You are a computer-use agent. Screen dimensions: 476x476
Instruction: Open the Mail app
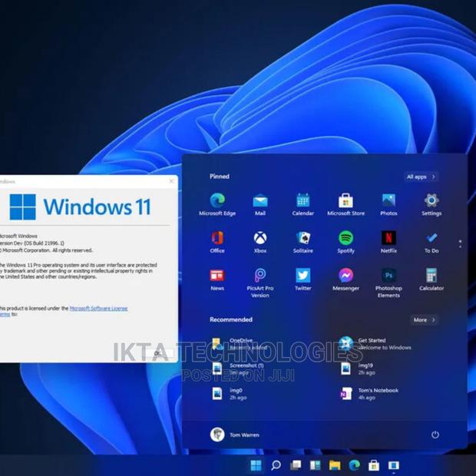point(260,204)
